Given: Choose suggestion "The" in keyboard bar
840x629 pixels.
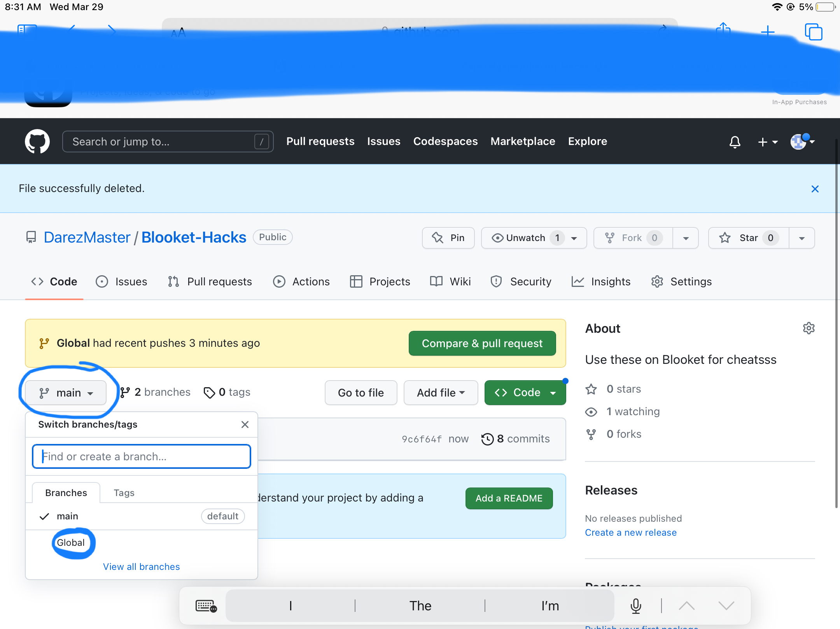Looking at the screenshot, I should [420, 606].
